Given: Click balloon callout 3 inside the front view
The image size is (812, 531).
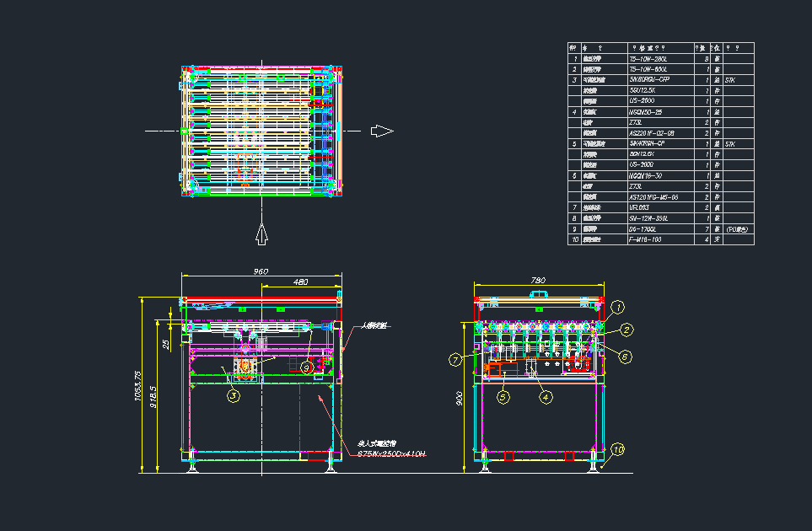Looking at the screenshot, I should 234,395.
